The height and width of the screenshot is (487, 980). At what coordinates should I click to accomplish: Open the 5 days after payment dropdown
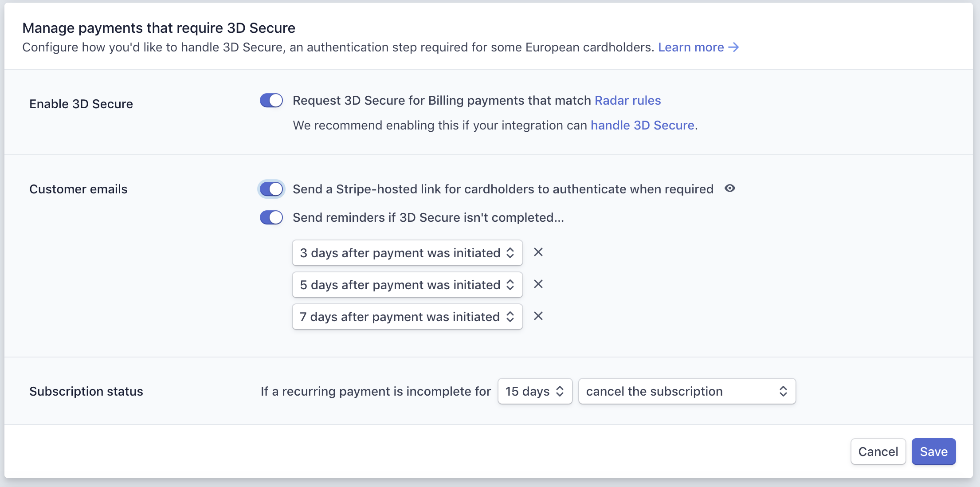[x=407, y=285]
